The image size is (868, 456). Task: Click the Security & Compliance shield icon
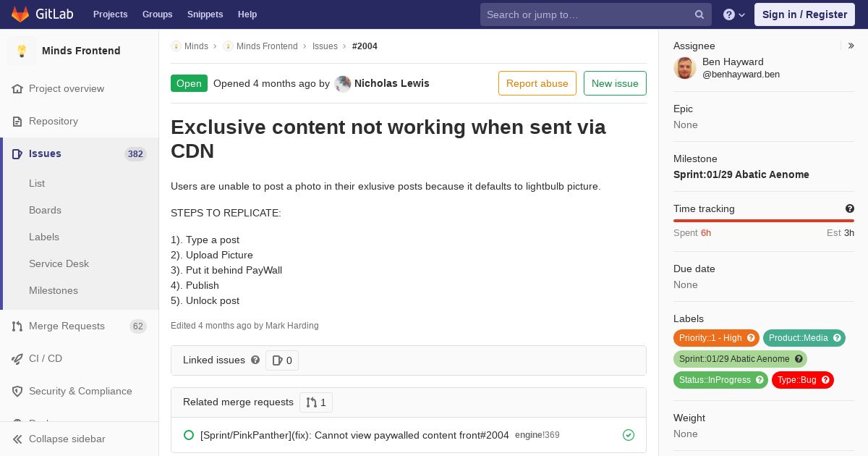pyautogui.click(x=17, y=392)
